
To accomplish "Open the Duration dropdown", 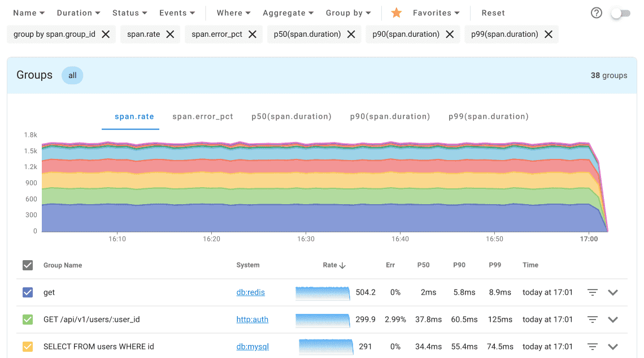I will coord(78,12).
